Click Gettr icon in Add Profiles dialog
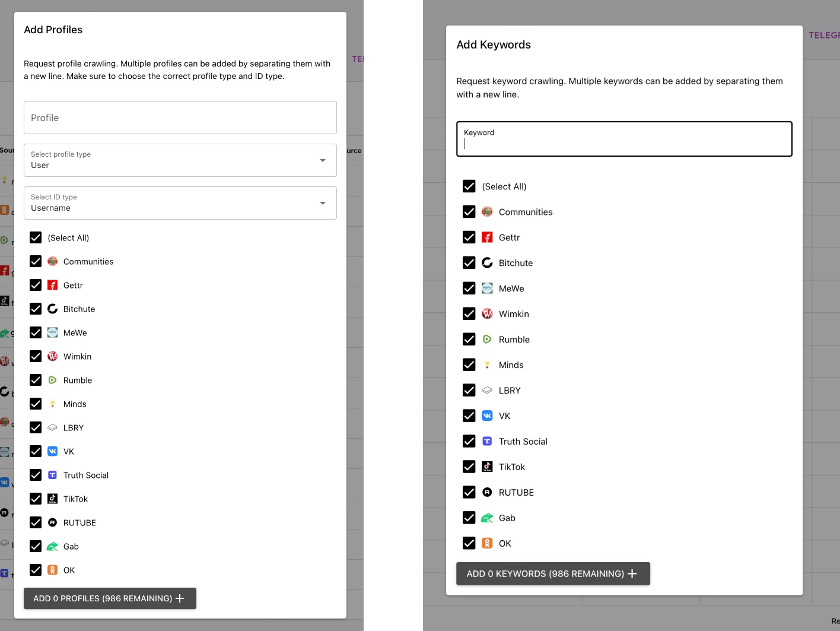This screenshot has width=840, height=631. pyautogui.click(x=52, y=285)
